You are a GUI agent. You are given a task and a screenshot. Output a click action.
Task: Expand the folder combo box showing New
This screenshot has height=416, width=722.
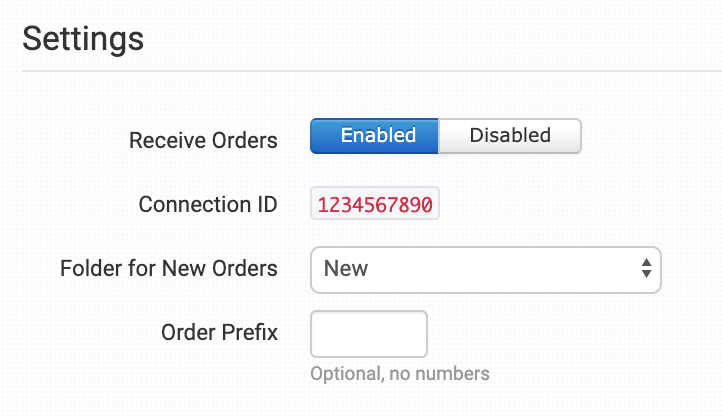point(485,269)
